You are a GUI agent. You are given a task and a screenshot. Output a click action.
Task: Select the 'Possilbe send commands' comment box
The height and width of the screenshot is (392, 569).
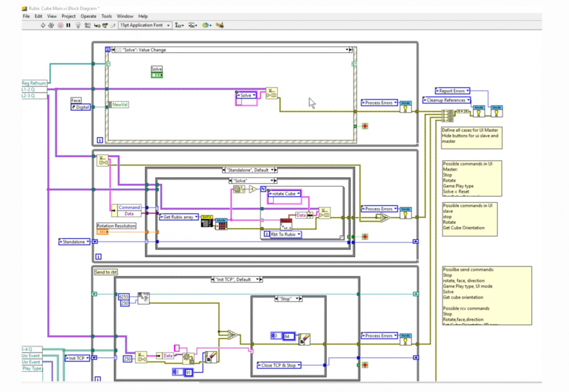pyautogui.click(x=487, y=295)
